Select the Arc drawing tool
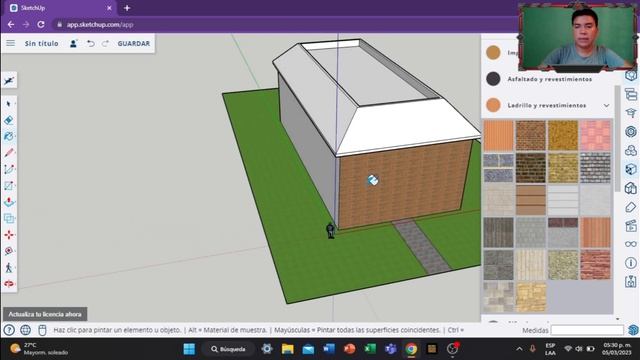This screenshot has height=360, width=640. pos(9,169)
